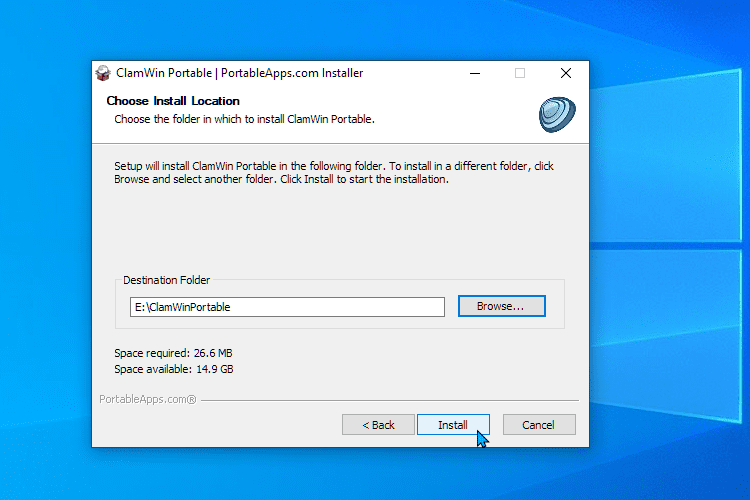Click the disabled maximize button
This screenshot has height=500, width=750.
tap(520, 73)
